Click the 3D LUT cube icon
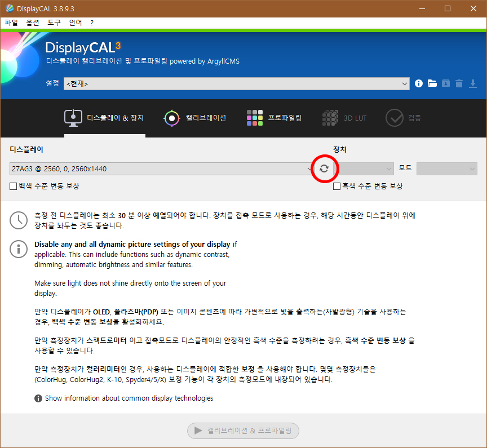Image resolution: width=487 pixels, height=448 pixels. click(330, 118)
